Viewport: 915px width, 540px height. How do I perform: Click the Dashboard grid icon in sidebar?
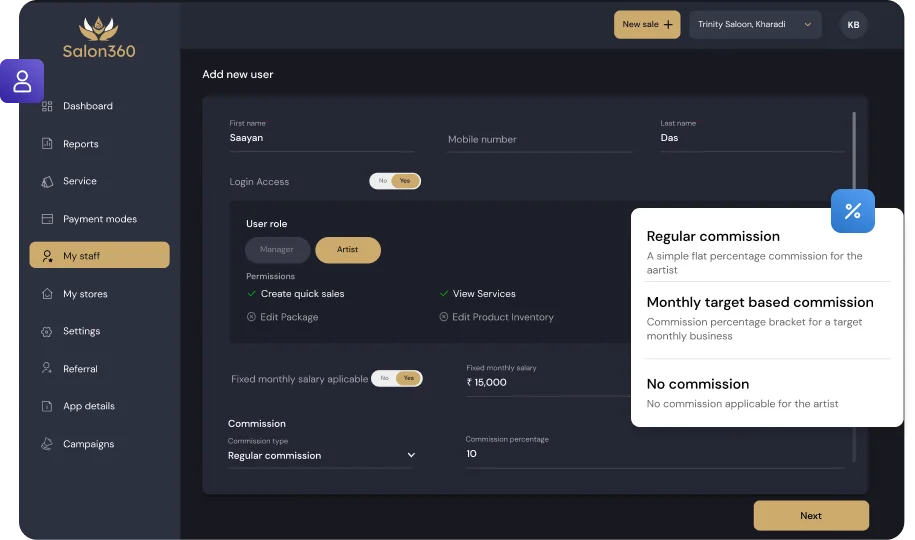click(x=47, y=106)
